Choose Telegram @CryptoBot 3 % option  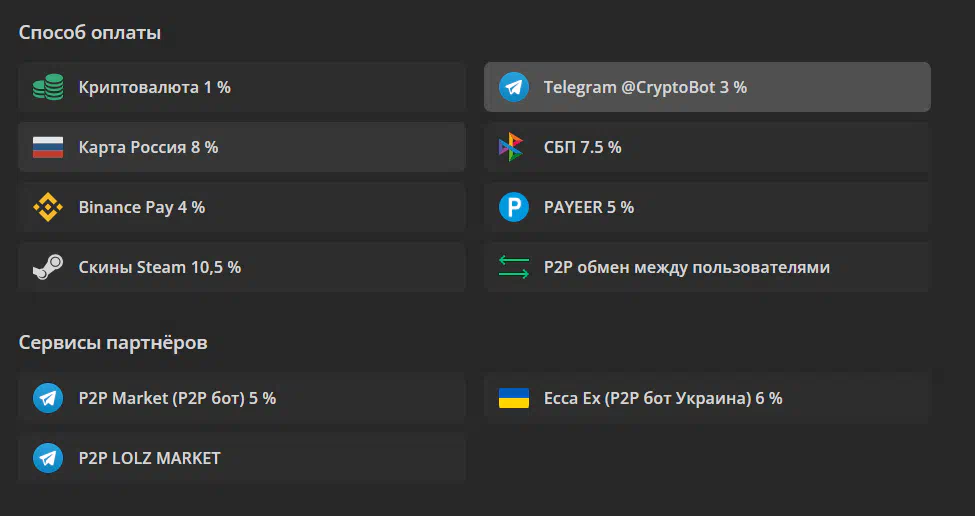click(x=707, y=87)
